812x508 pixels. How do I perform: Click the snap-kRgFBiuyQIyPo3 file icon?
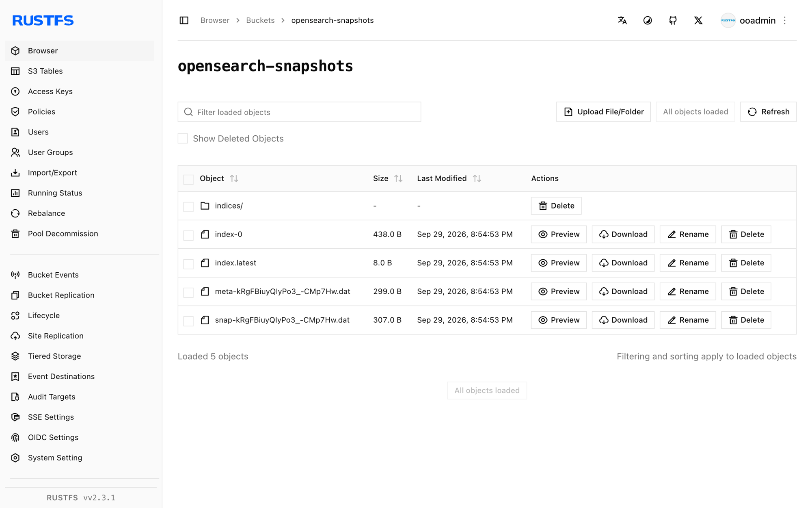205,320
